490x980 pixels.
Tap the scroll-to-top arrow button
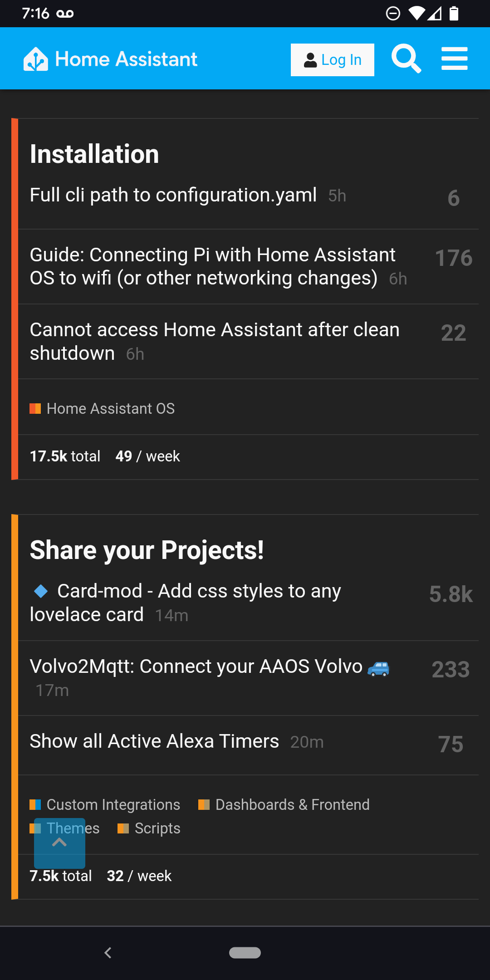59,843
